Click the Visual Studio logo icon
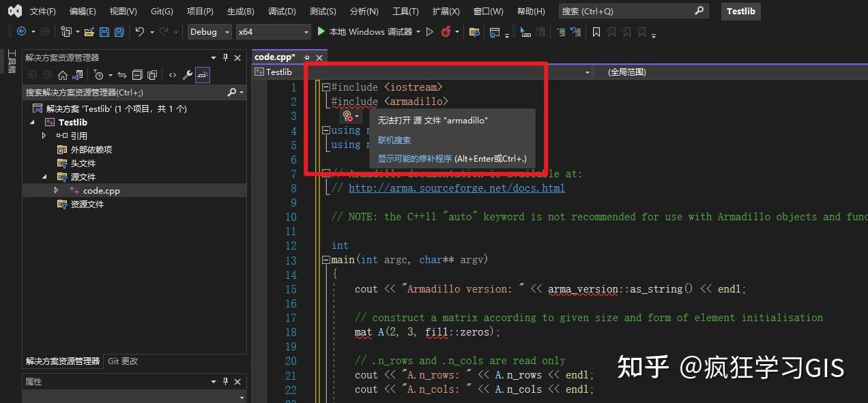This screenshot has height=403, width=868. point(14,11)
